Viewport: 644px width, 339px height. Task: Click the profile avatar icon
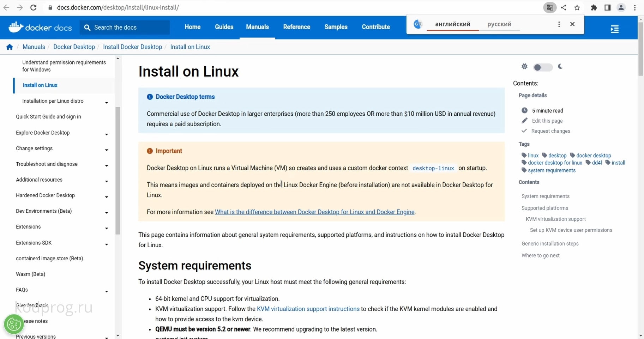(621, 7)
